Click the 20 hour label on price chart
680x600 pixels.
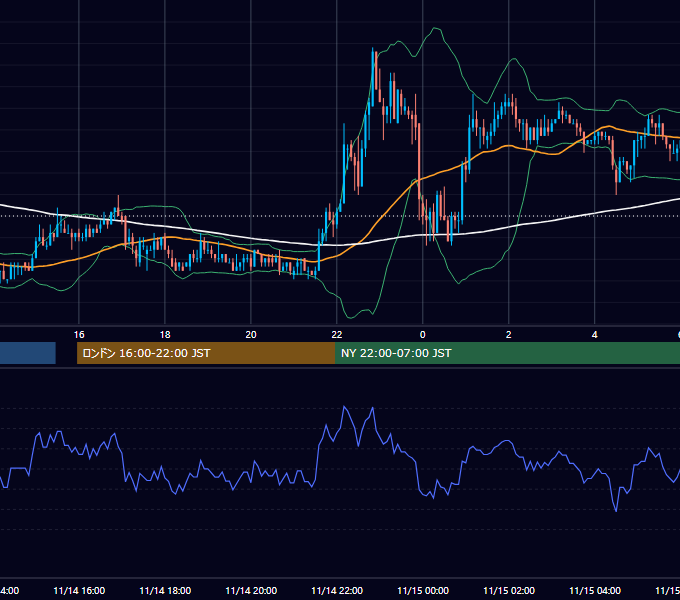click(x=251, y=335)
